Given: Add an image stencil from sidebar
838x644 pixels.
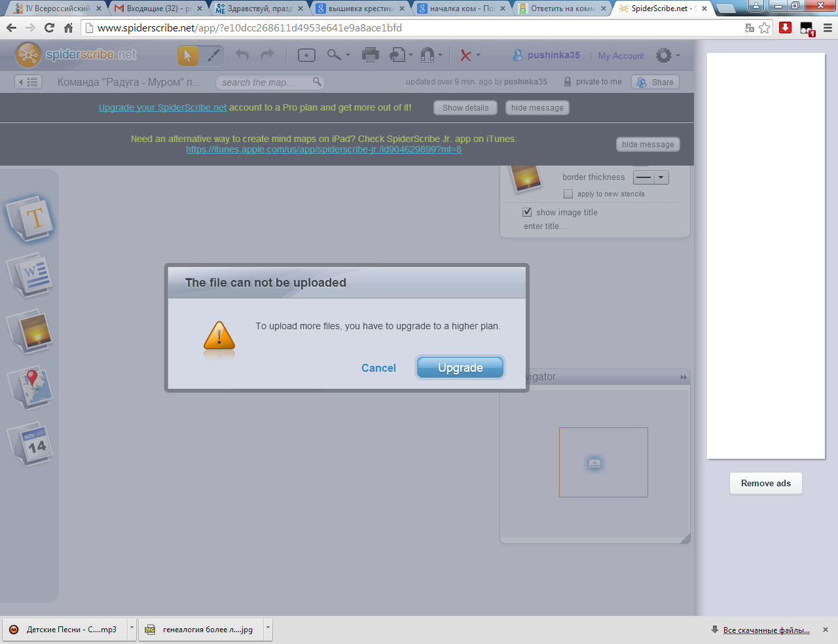Looking at the screenshot, I should click(x=30, y=331).
